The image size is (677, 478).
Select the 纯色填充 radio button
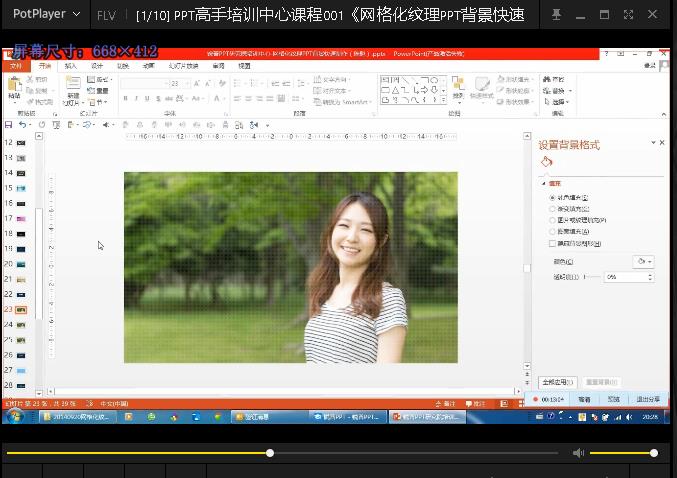(552, 198)
